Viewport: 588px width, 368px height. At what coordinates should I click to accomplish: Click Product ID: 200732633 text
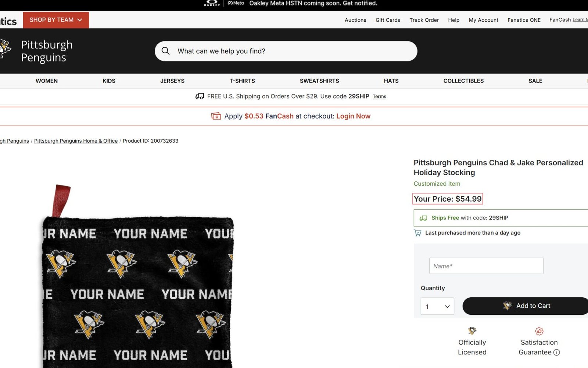tap(150, 141)
